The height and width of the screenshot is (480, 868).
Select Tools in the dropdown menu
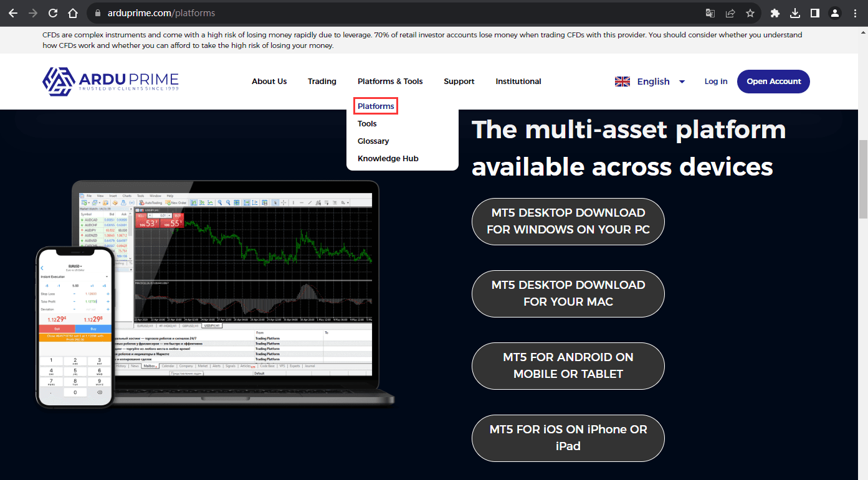[x=367, y=123]
